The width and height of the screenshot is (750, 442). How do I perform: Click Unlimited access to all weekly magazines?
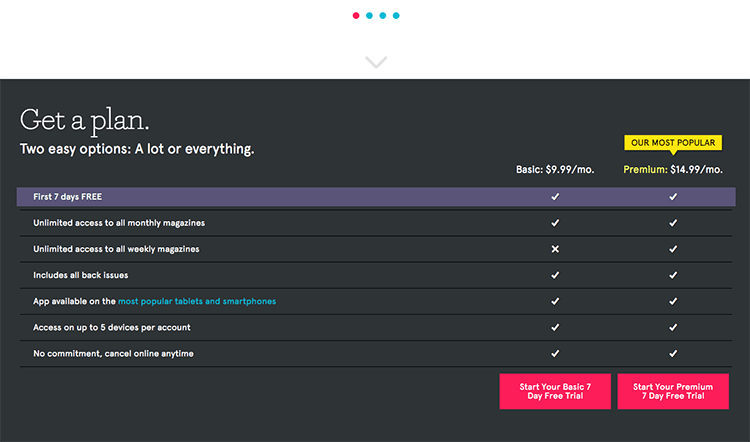[x=116, y=249]
